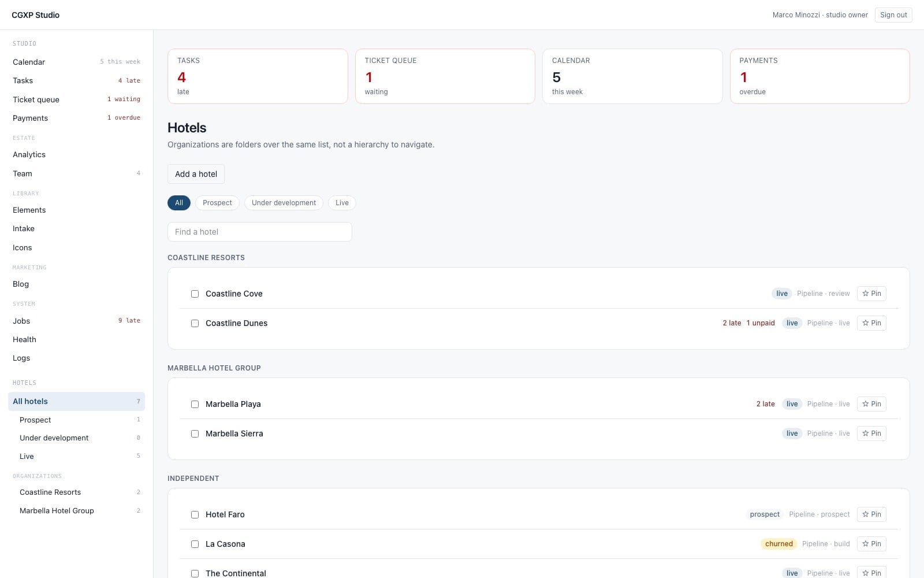Select the Marbella Playa checkbox
Viewport: 924px width, 578px height.
click(195, 404)
